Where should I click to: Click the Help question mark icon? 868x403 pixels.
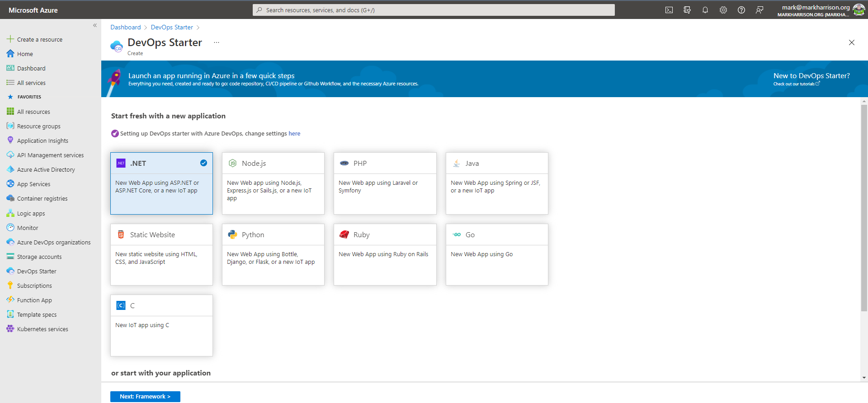point(741,10)
